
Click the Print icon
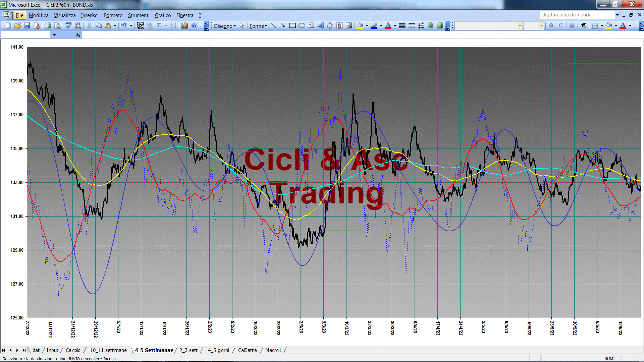click(48, 25)
